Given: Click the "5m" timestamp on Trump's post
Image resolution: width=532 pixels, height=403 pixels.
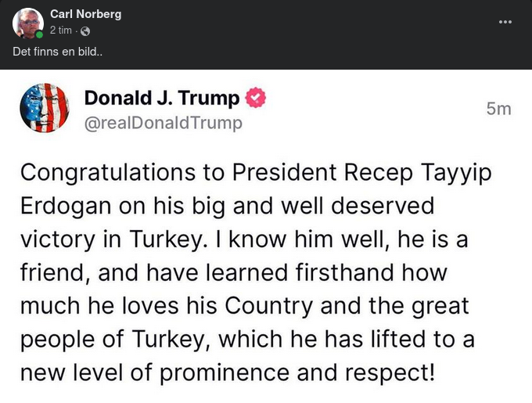Looking at the screenshot, I should click(x=498, y=109).
